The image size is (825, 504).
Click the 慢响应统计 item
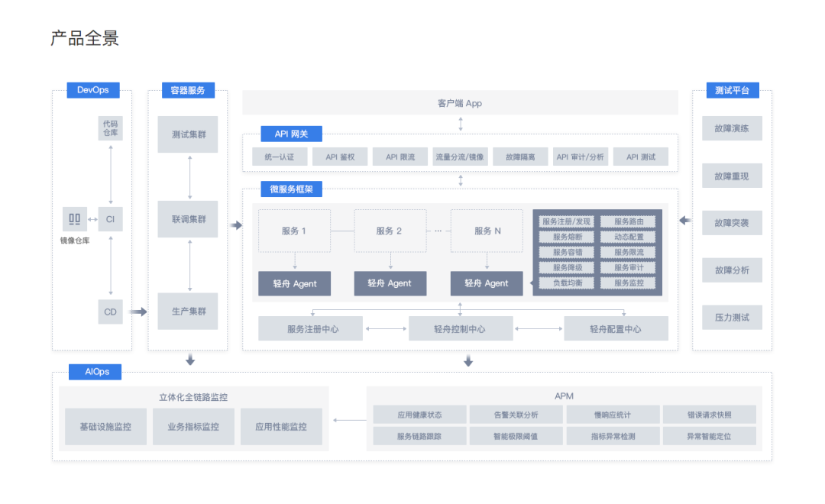click(x=613, y=415)
